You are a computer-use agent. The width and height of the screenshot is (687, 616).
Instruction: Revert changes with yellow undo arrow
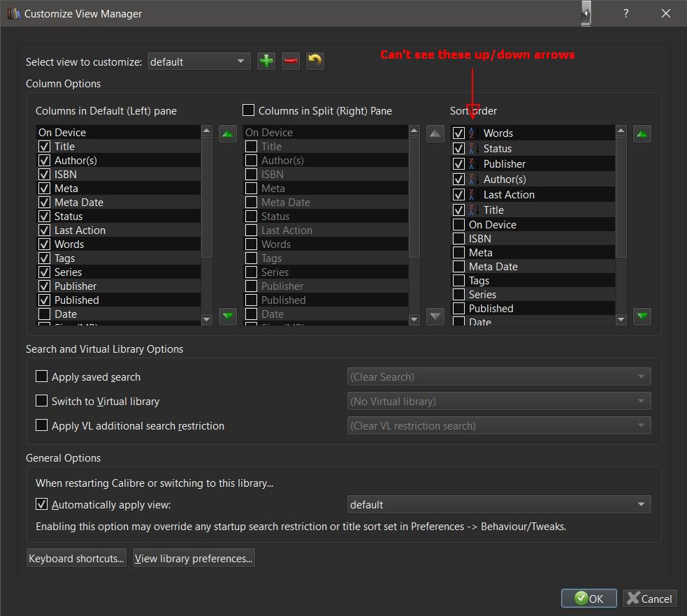(314, 61)
